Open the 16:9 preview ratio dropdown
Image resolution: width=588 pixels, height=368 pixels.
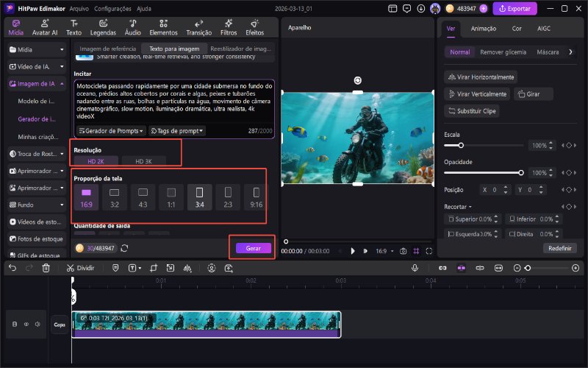(x=384, y=251)
